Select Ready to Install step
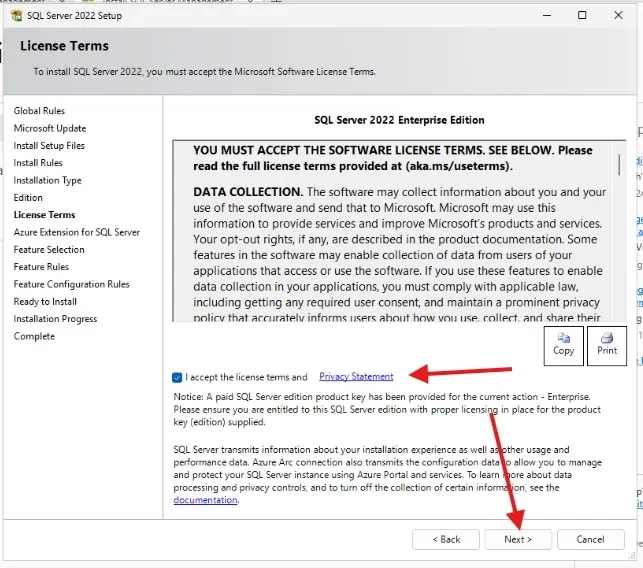Viewport: 643px width, 568px height. coord(45,301)
